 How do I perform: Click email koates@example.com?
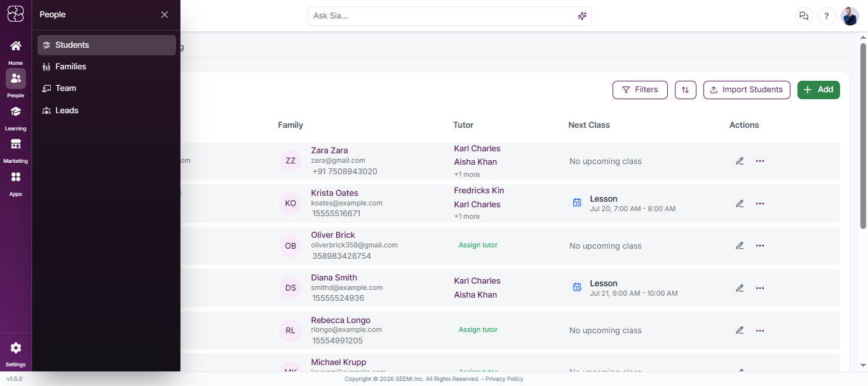pos(346,203)
